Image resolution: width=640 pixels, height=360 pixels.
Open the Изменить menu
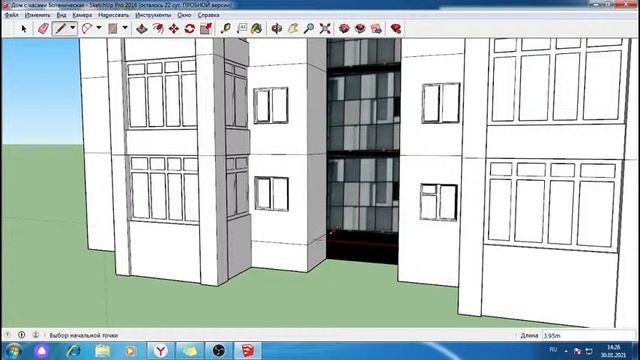(x=38, y=15)
